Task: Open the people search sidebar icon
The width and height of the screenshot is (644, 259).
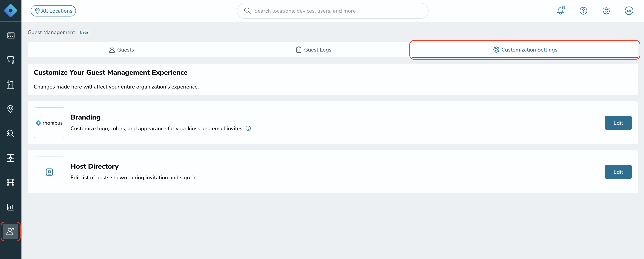Action: [x=11, y=133]
